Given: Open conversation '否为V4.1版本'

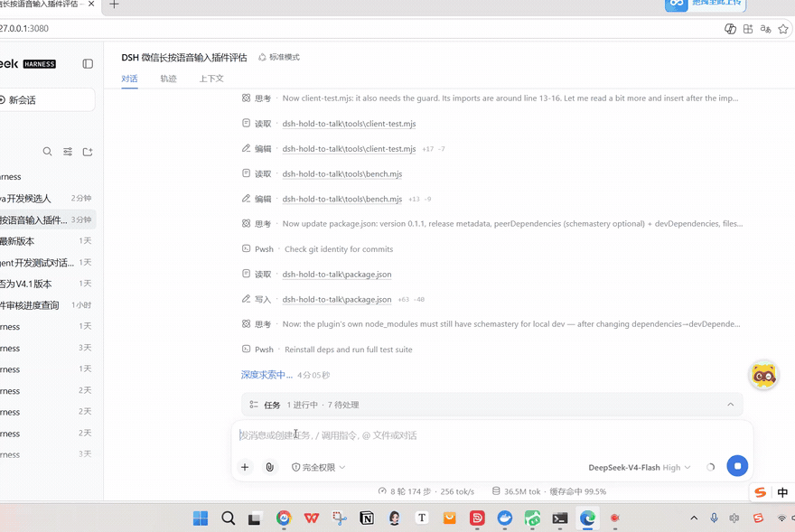Looking at the screenshot, I should point(47,284).
